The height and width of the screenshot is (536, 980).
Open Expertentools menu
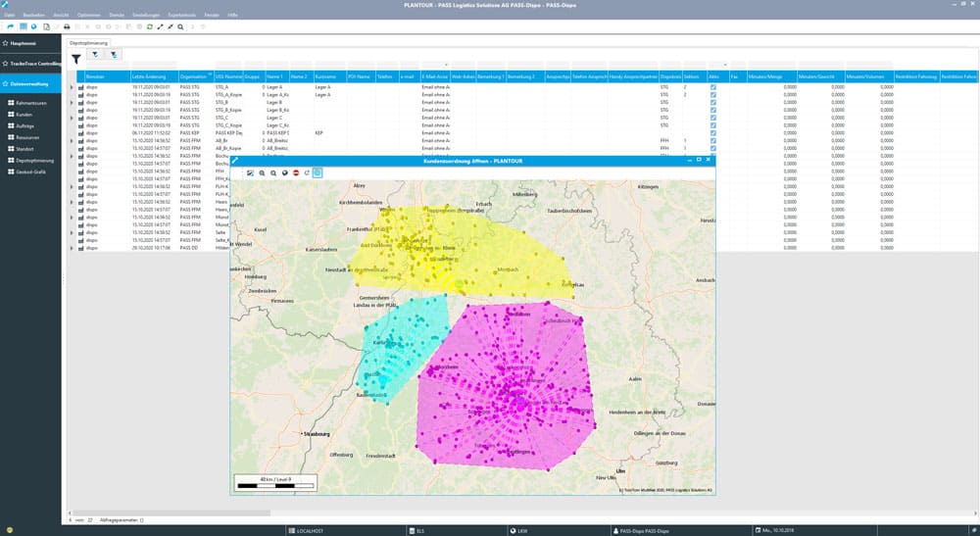point(182,15)
